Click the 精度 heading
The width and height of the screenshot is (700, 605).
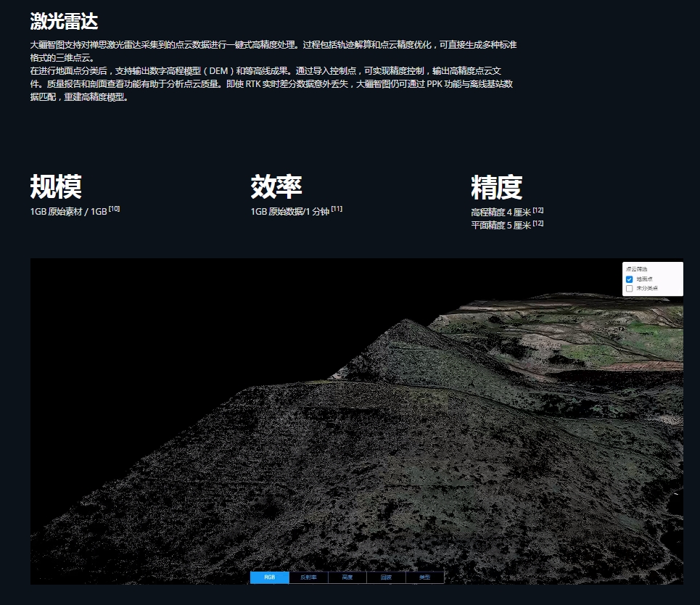pos(497,187)
